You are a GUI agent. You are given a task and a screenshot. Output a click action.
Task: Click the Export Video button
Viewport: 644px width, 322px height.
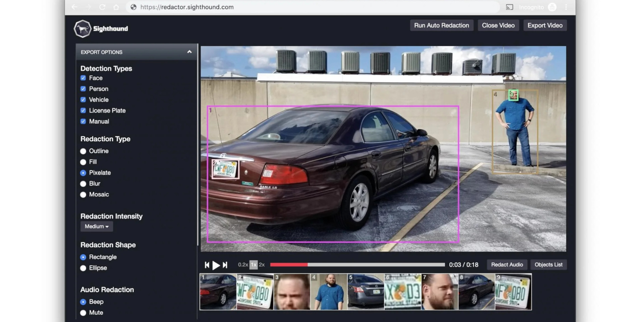pos(545,25)
